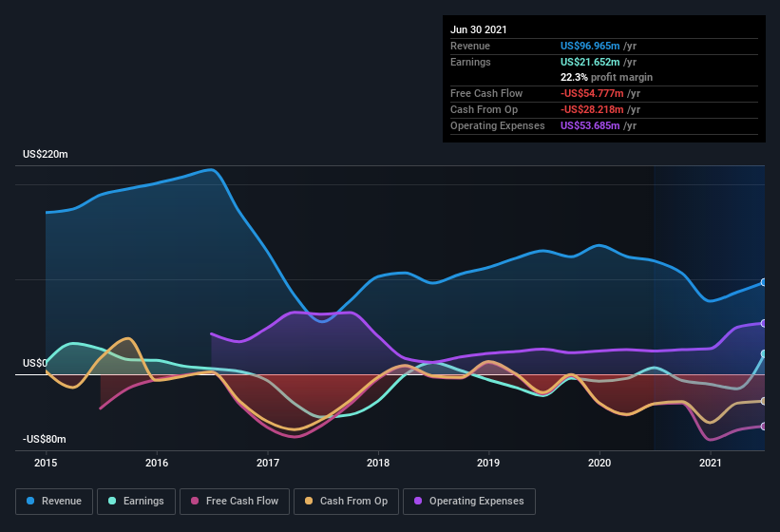
Task: Click the orange Cash From Op legend dot
Action: click(309, 501)
